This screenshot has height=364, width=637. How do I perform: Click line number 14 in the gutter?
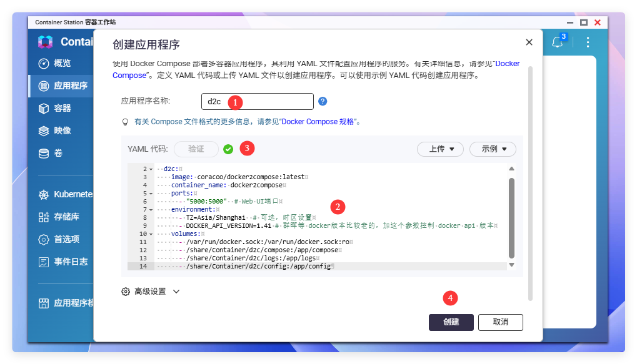(143, 266)
